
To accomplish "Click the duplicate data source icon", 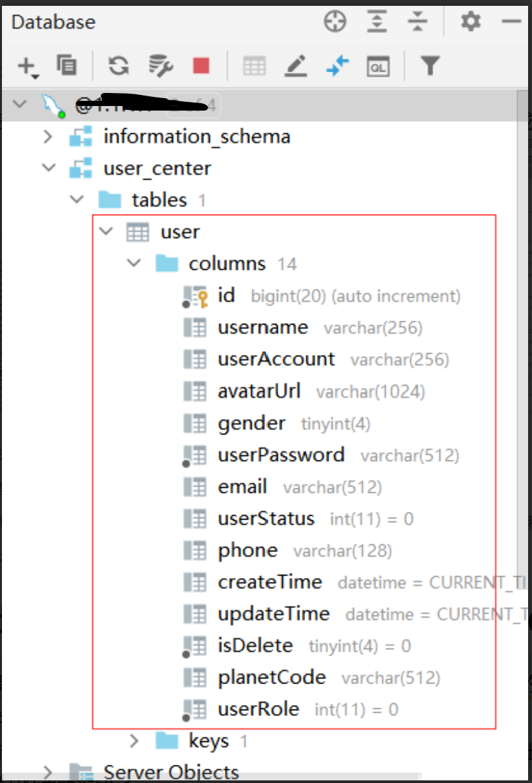I will tap(66, 65).
